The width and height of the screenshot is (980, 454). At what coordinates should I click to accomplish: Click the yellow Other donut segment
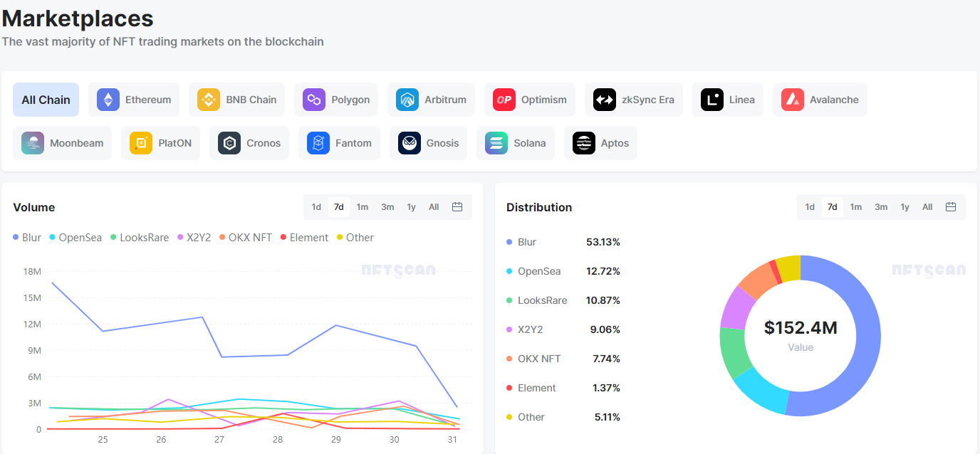789,269
